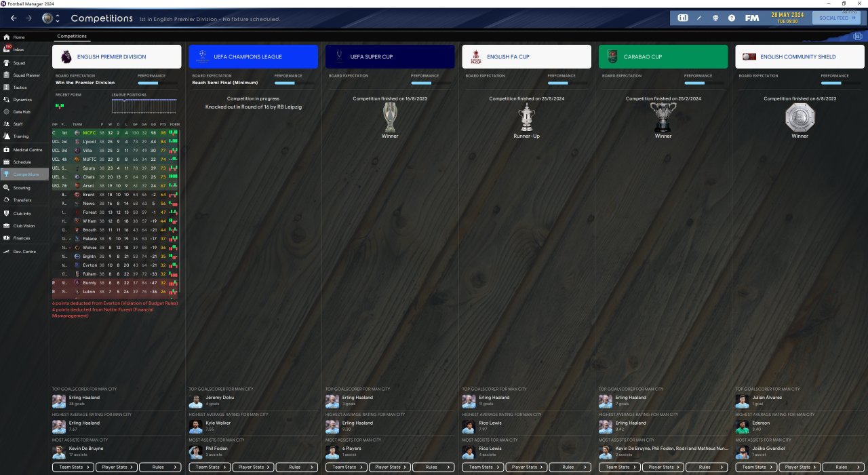Go back using the left arrow
868x475 pixels.
click(14, 18)
